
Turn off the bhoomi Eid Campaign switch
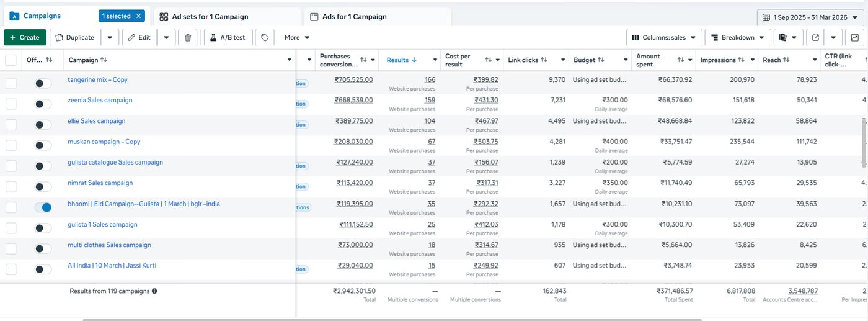click(43, 207)
